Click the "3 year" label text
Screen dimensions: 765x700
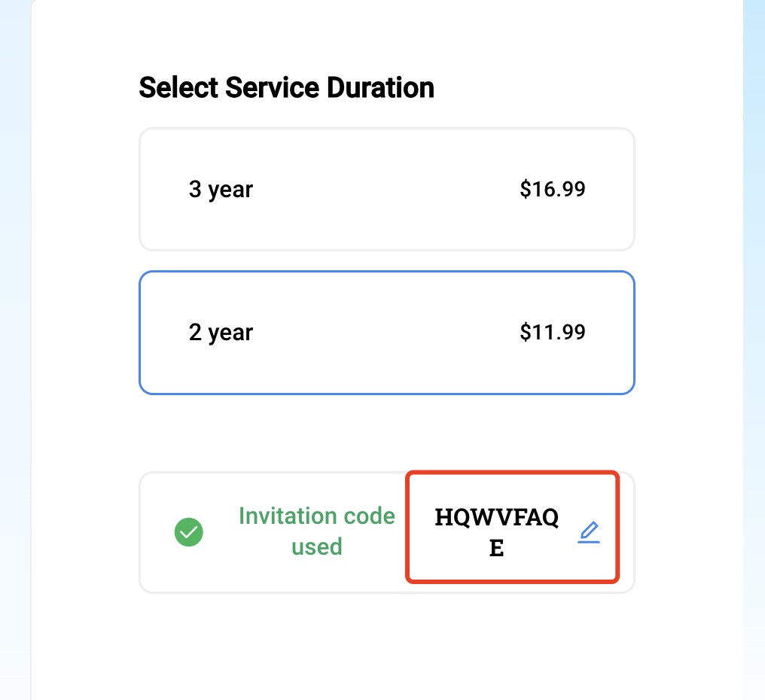221,189
